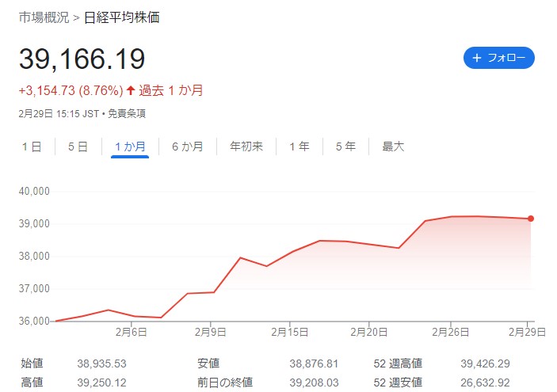The image size is (557, 392).
Task: Click the 2月29日 date label on the axis
Action: [527, 332]
